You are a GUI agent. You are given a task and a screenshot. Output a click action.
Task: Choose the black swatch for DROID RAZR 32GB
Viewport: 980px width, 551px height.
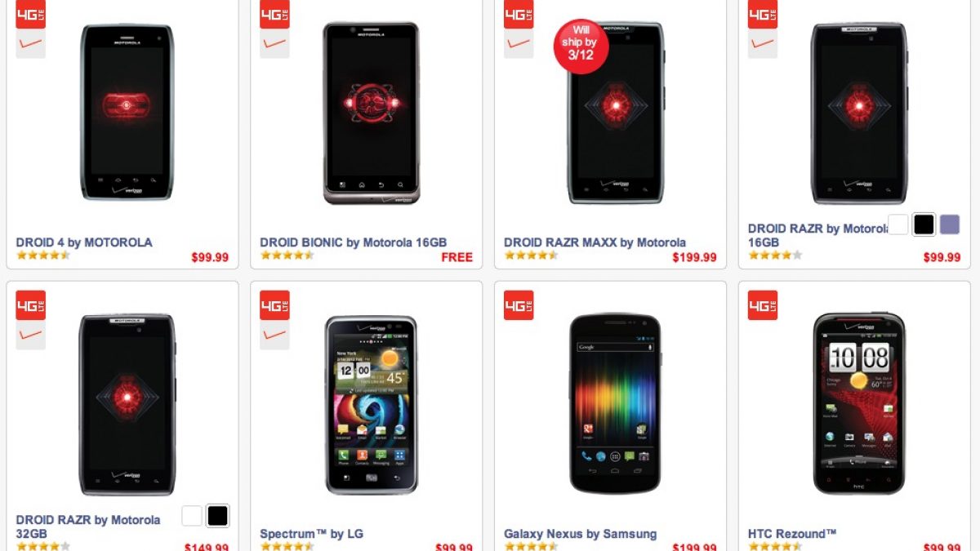coord(217,516)
